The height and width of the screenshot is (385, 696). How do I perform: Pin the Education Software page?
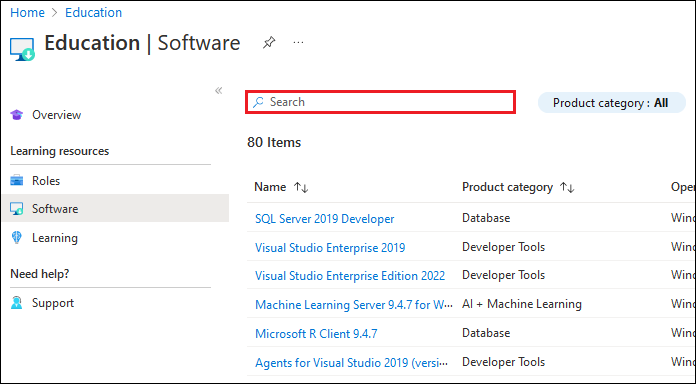(269, 43)
